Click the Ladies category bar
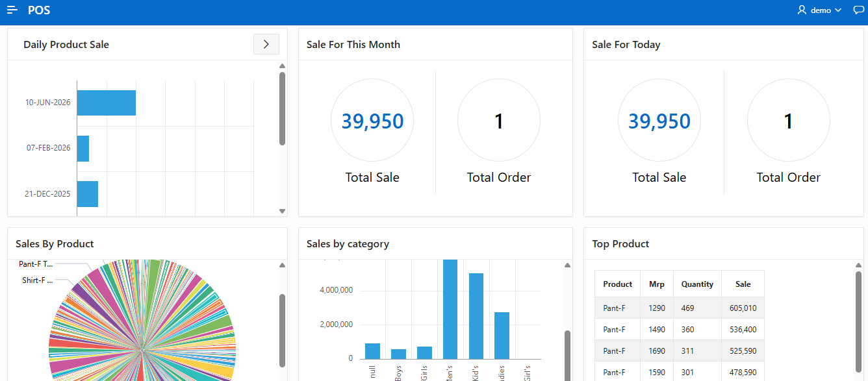 point(502,336)
